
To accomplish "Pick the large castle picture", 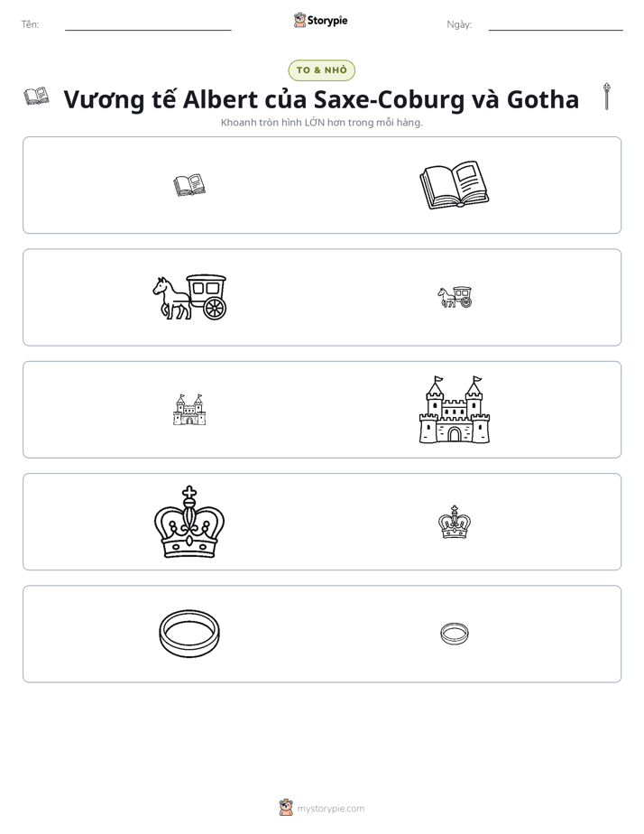I will coord(455,410).
